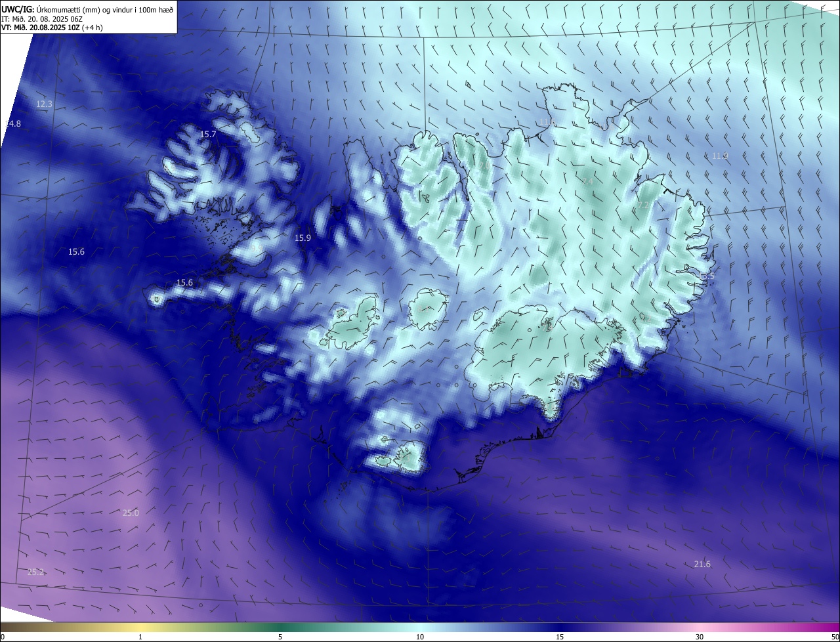840x642 pixels.
Task: Click the '5' tick on the color scale
Action: (x=280, y=637)
